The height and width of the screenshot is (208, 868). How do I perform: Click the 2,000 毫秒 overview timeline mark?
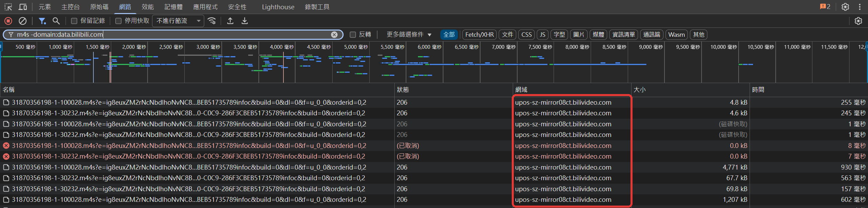(x=134, y=47)
